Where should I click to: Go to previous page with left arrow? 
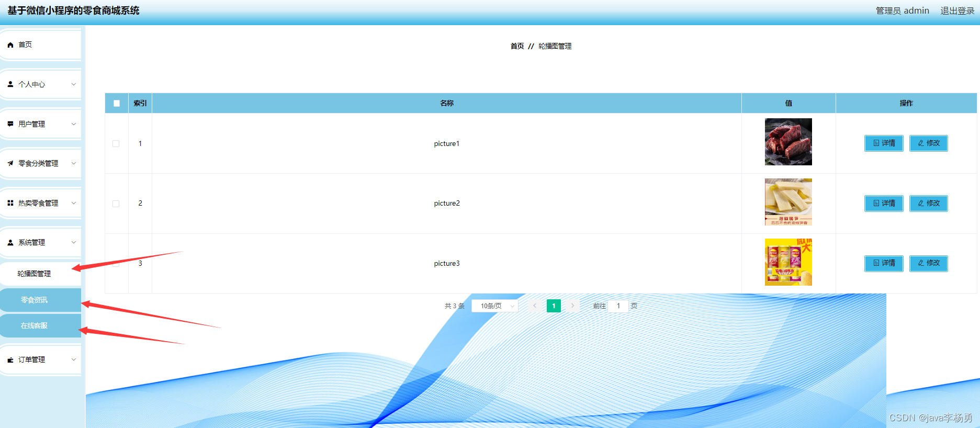(535, 306)
